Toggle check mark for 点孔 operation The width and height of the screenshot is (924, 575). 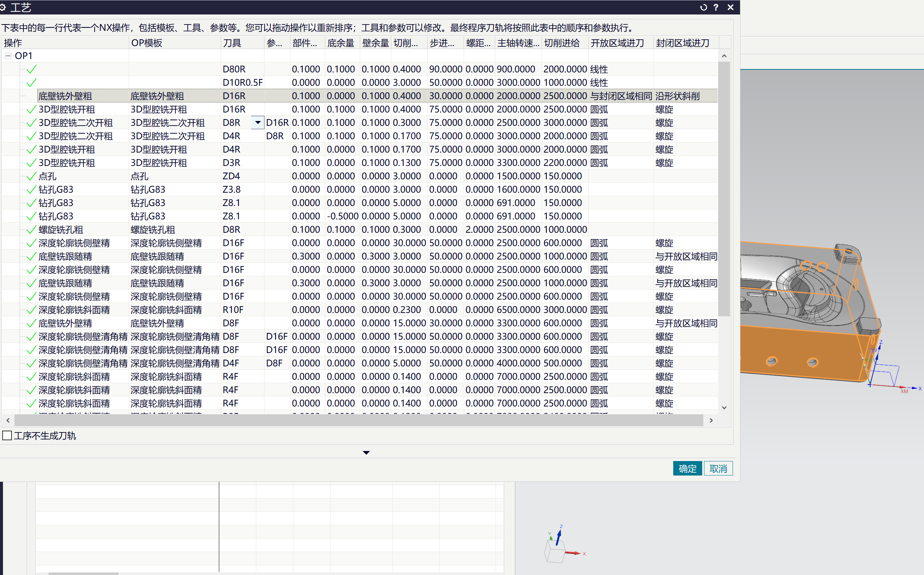click(32, 176)
